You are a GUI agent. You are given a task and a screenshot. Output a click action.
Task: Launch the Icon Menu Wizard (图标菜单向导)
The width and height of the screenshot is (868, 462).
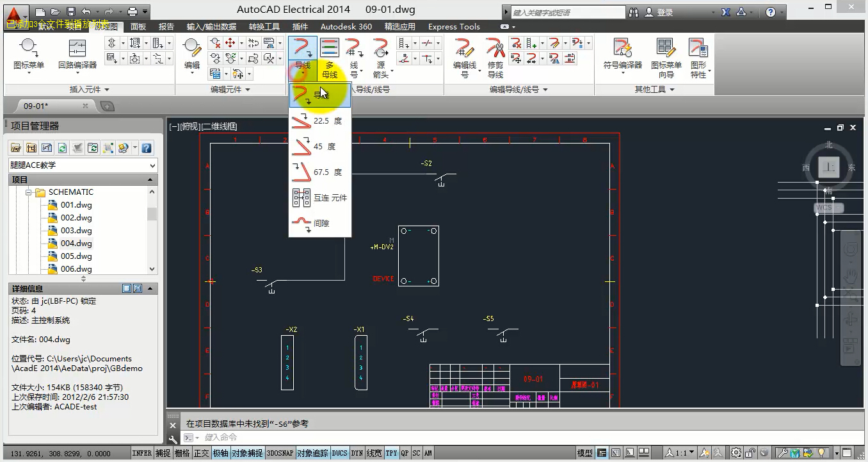coord(666,57)
